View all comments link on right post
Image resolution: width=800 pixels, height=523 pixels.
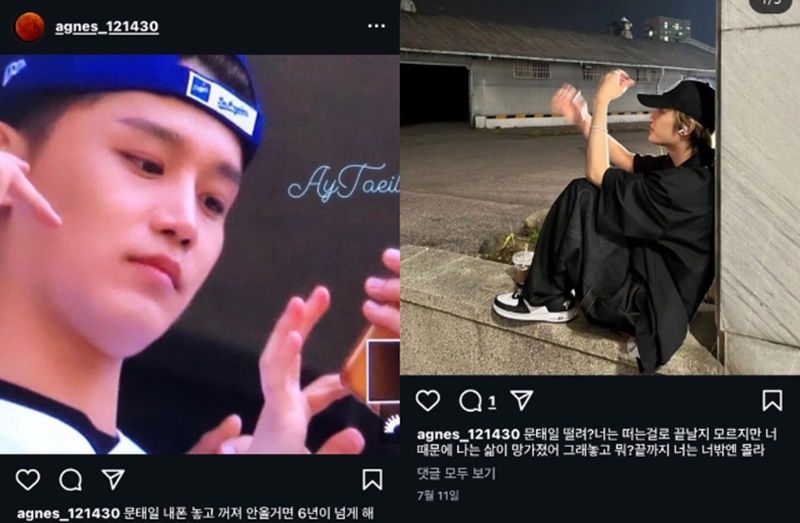(456, 474)
